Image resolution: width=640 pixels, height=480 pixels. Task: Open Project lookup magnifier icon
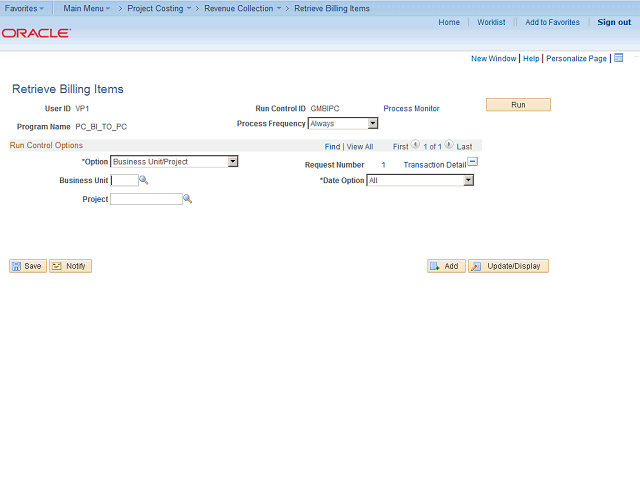tap(187, 199)
